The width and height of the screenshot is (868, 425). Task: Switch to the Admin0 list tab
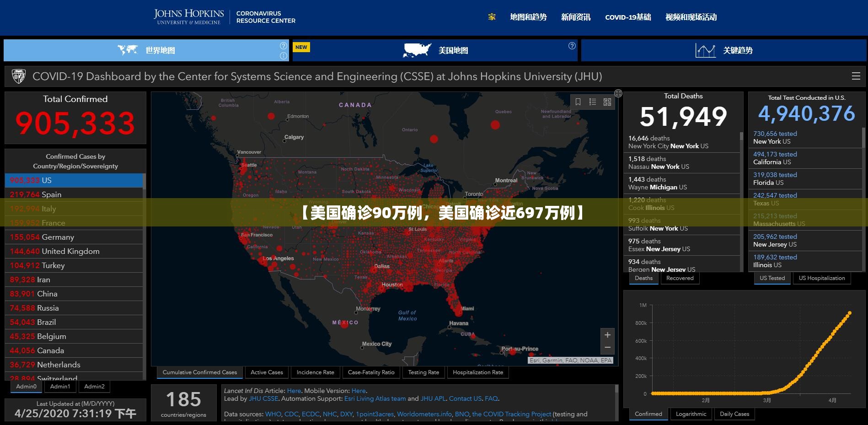pyautogui.click(x=27, y=387)
